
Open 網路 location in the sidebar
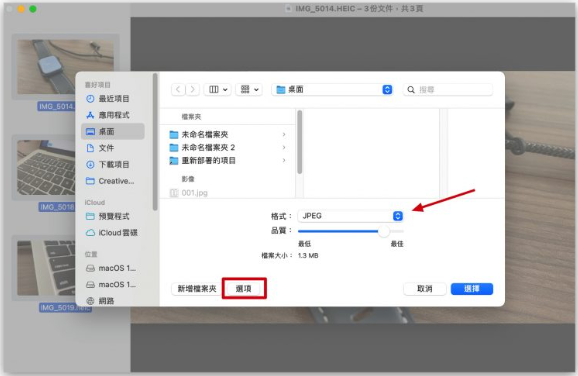(x=113, y=301)
